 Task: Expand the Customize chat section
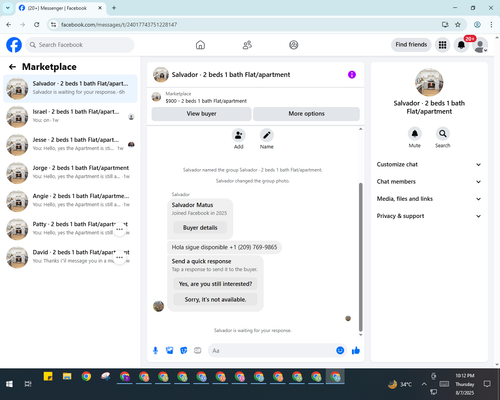429,164
